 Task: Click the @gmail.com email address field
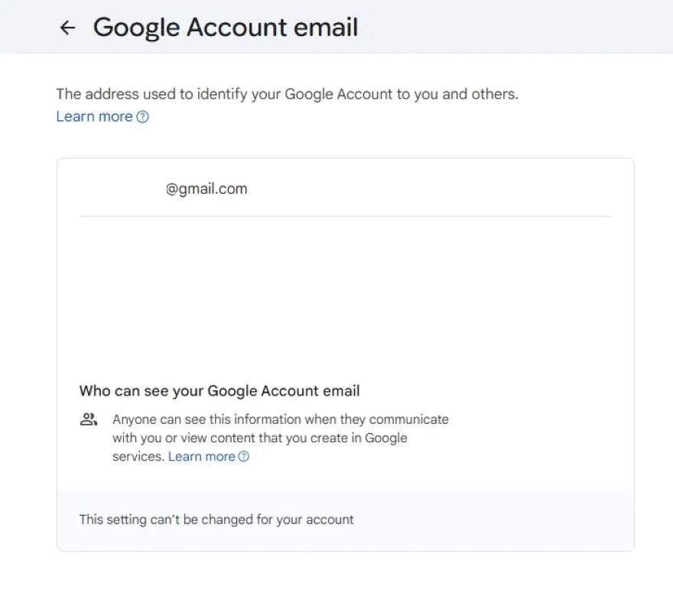tap(206, 188)
